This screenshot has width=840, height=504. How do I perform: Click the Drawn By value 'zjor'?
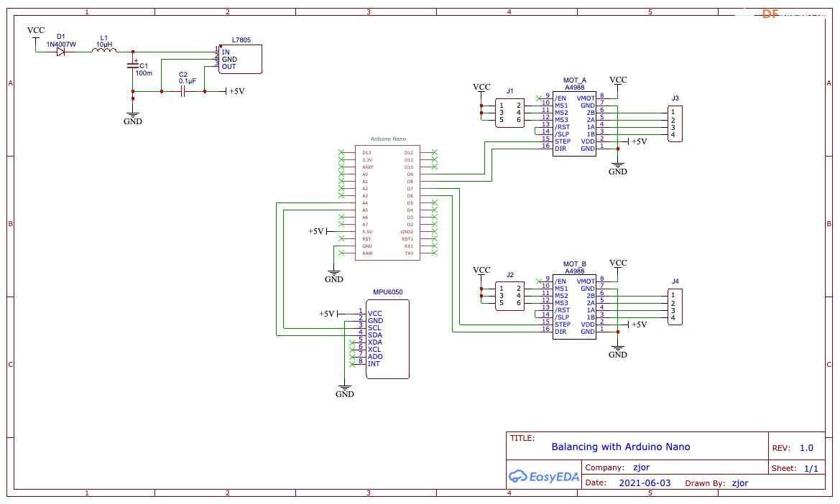click(740, 482)
